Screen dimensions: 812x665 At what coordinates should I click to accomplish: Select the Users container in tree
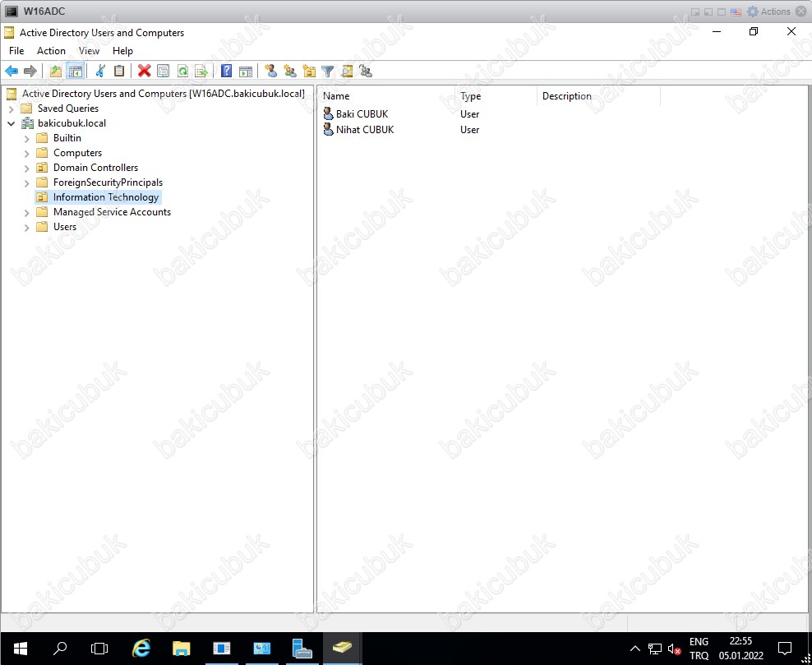[x=65, y=227]
